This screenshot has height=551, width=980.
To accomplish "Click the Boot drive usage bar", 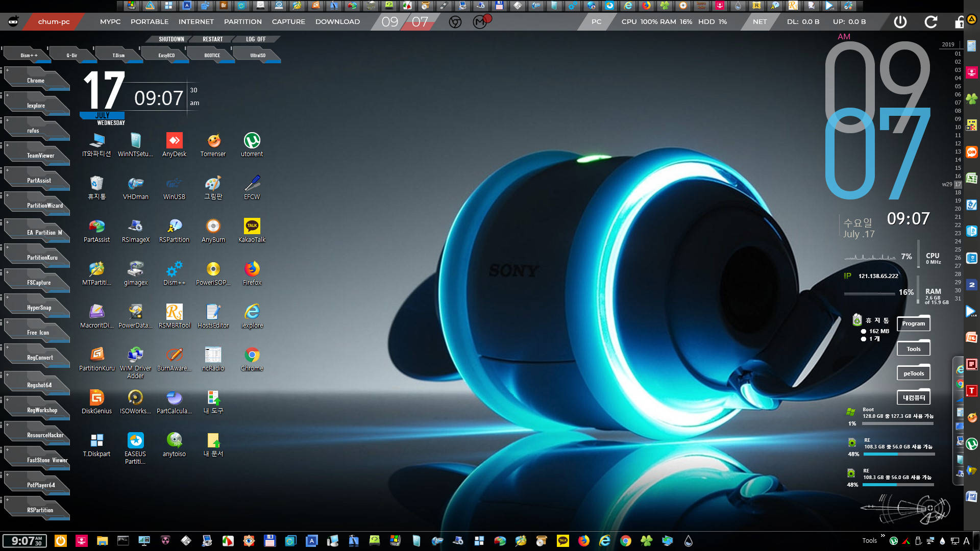I will click(898, 423).
